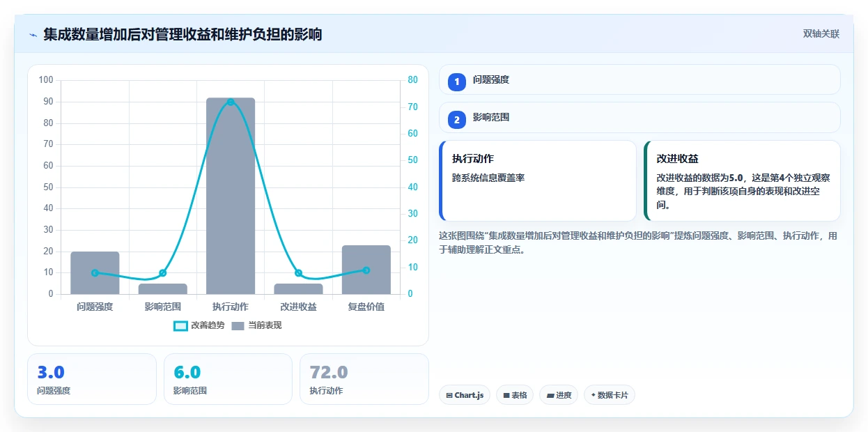Screen dimensions: 868x432
Task: Click the 复盘价值 x-axis label
Action: [x=366, y=307]
